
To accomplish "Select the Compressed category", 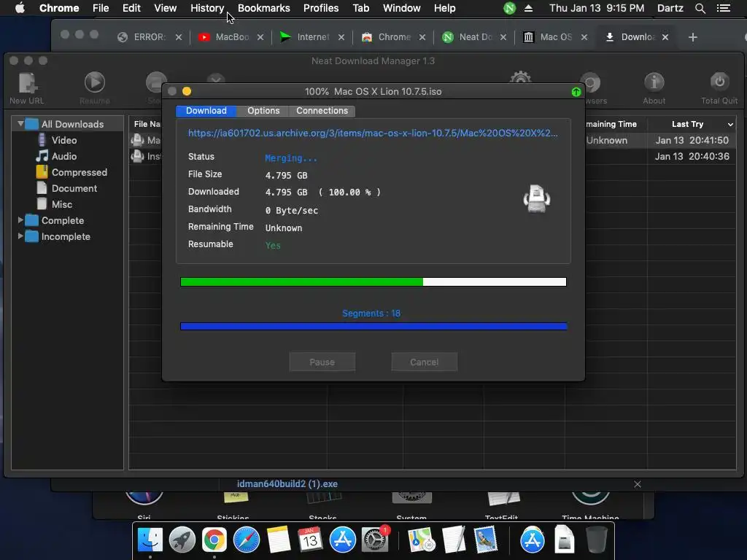I will [79, 172].
